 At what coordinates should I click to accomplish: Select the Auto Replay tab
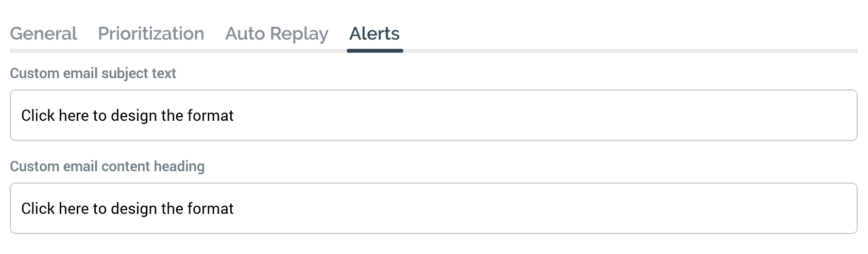coord(277,34)
